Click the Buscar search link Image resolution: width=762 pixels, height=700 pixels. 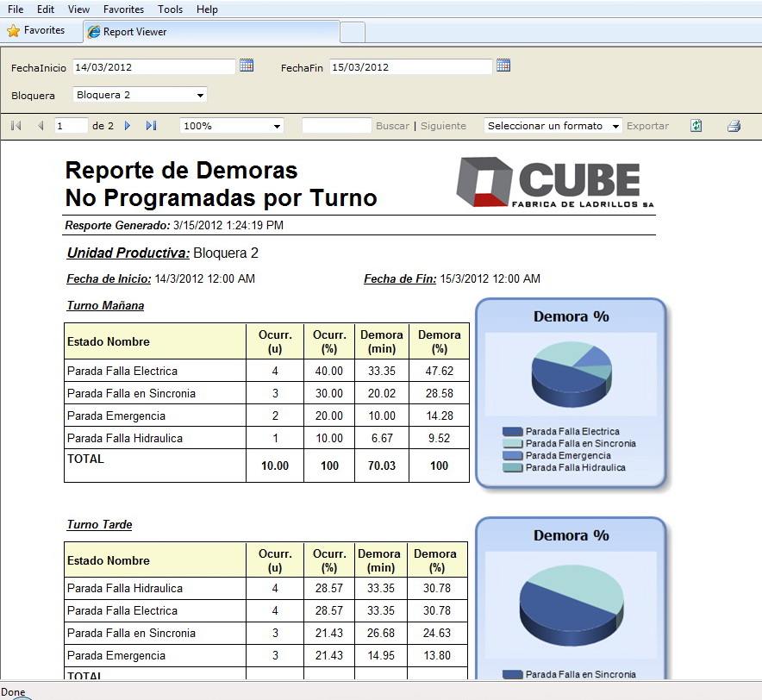tap(392, 126)
